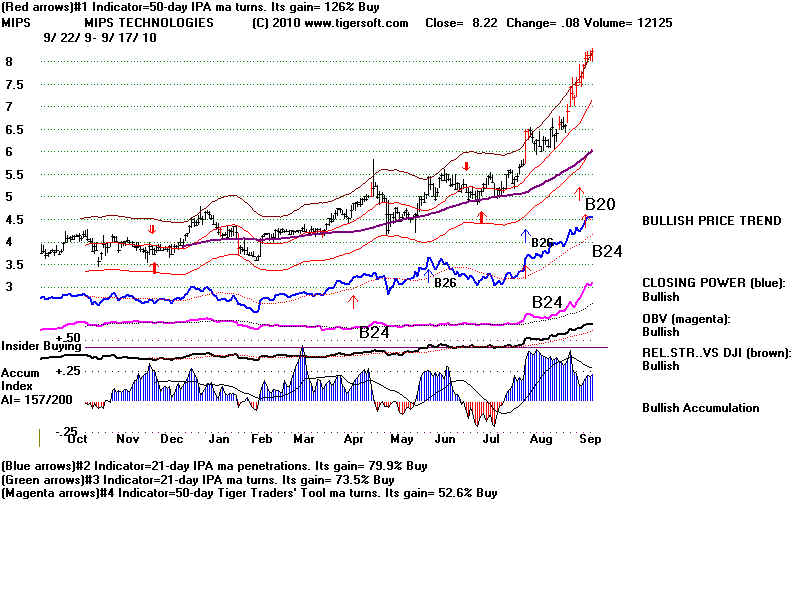Viewport: 800px width, 600px height.
Task: Select the 6.5 price axis label
Action: coord(14,130)
